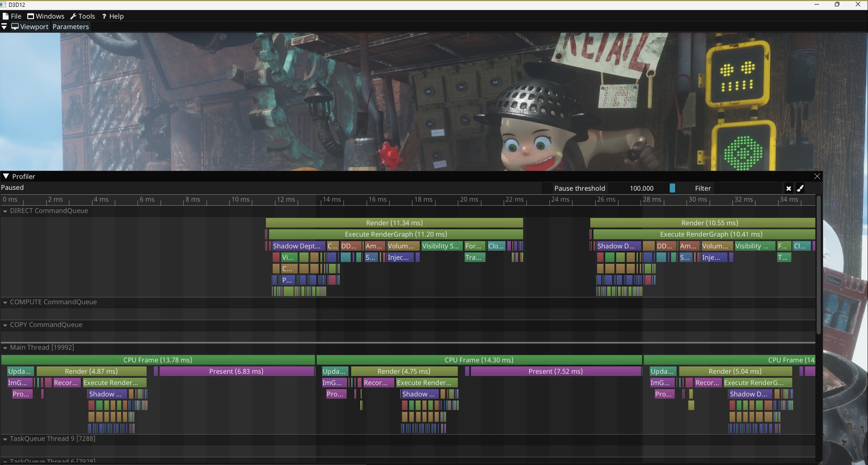Select the Render (11.34 ms) GPU event
Image resolution: width=868 pixels, height=465 pixels.
394,223
